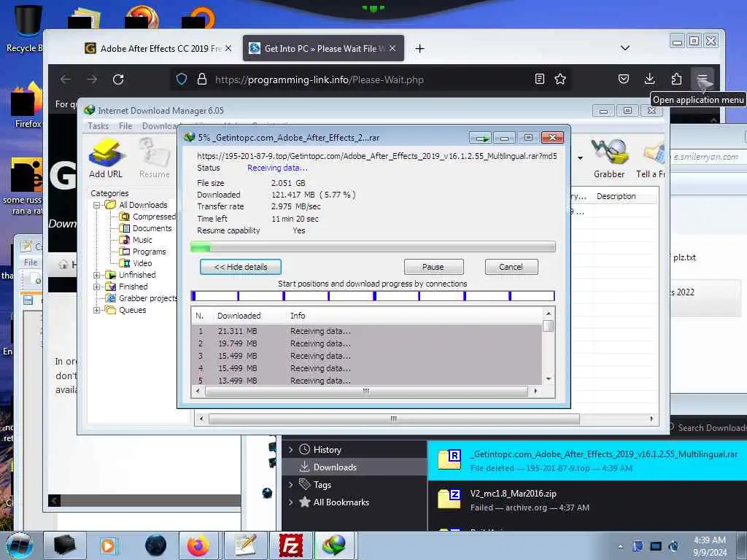Expand the Unfinished category
Viewport: 747px width, 560px height.
click(97, 275)
